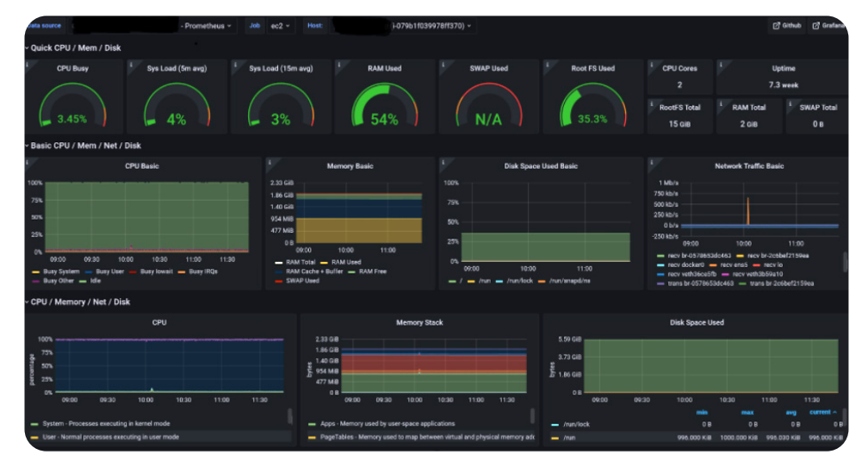
Task: Click the Memory Stack legend scrollbar
Action: point(532,416)
